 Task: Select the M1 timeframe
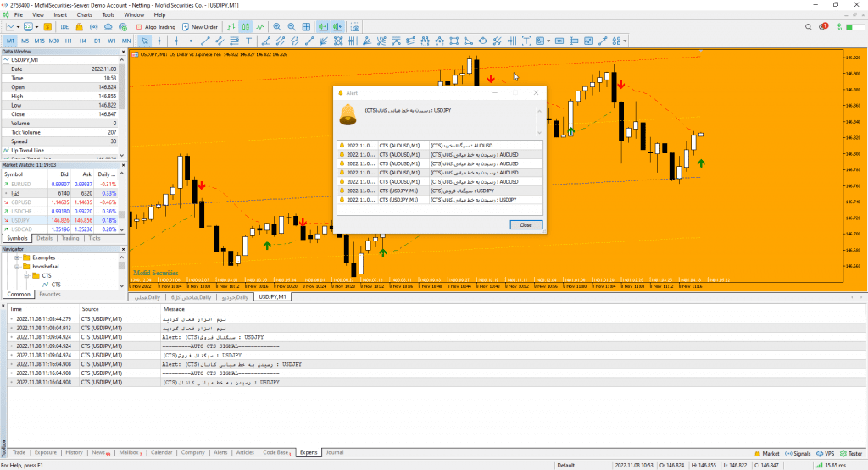pyautogui.click(x=10, y=41)
